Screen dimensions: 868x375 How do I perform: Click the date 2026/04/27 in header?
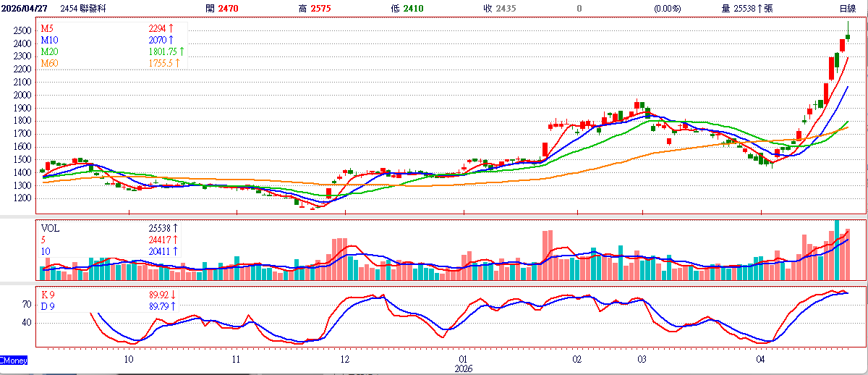(26, 8)
